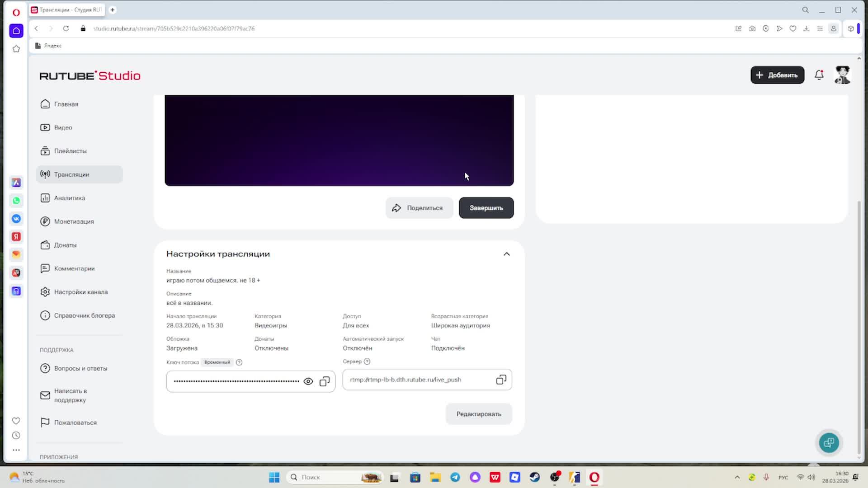Open user profile avatar menu
868x488 pixels.
click(842, 75)
